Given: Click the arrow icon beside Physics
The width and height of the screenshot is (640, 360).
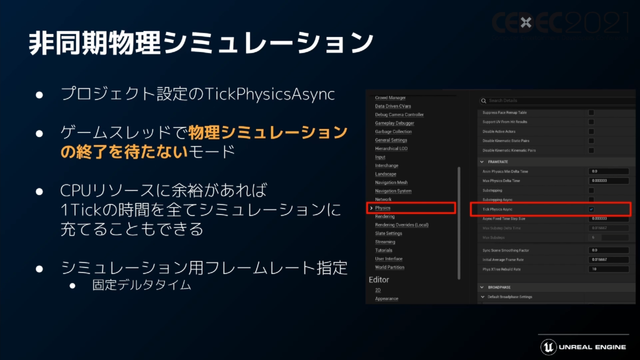Looking at the screenshot, I should pos(371,208).
